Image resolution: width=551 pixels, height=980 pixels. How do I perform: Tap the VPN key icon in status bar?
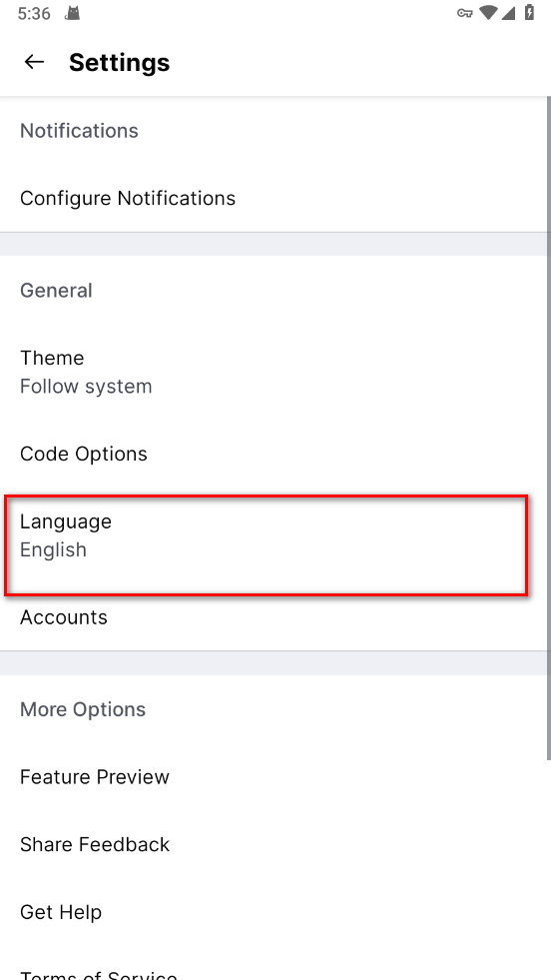pyautogui.click(x=465, y=13)
